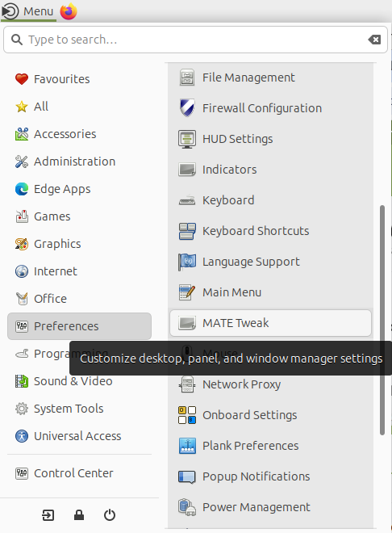Open the Administration category
Image resolution: width=392 pixels, height=533 pixels.
[79, 162]
